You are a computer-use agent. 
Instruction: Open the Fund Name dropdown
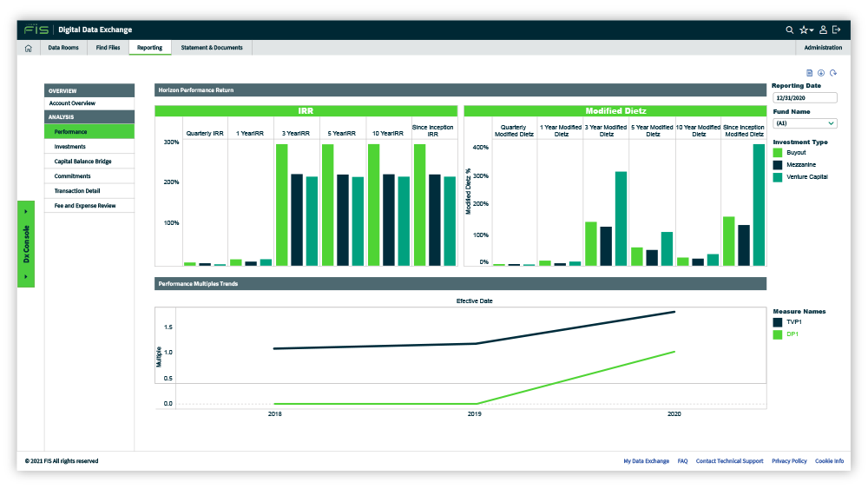[x=805, y=123]
